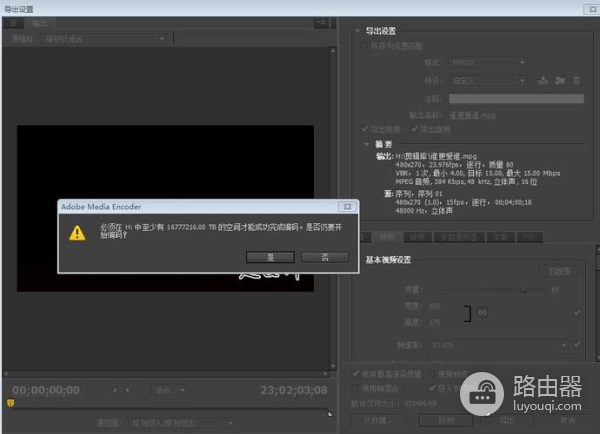The image size is (600, 434).
Task: Click 是 (Yes) in Adobe Media Encoder dialog
Action: [270, 257]
